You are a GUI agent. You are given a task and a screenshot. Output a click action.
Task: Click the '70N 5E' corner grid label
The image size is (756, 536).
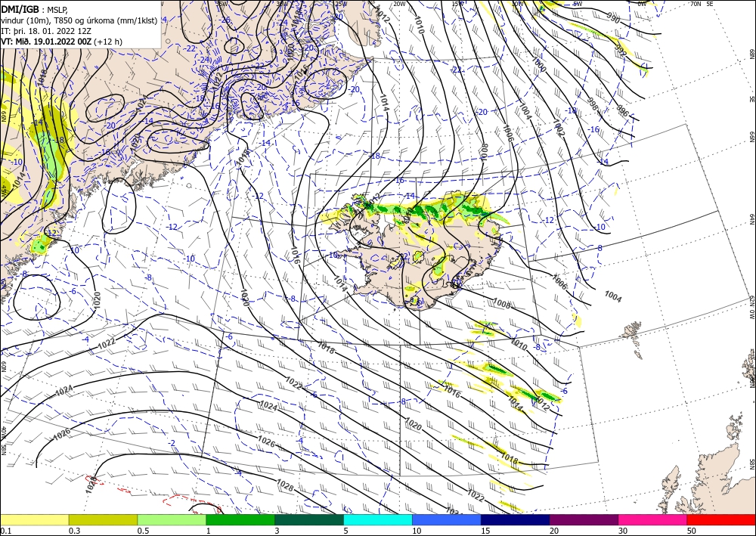pos(701,4)
